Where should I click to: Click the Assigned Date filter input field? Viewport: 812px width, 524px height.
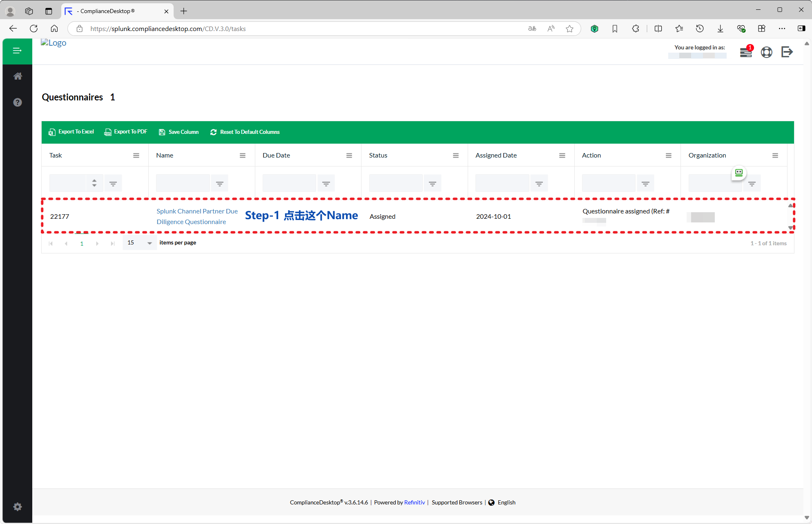pos(502,184)
